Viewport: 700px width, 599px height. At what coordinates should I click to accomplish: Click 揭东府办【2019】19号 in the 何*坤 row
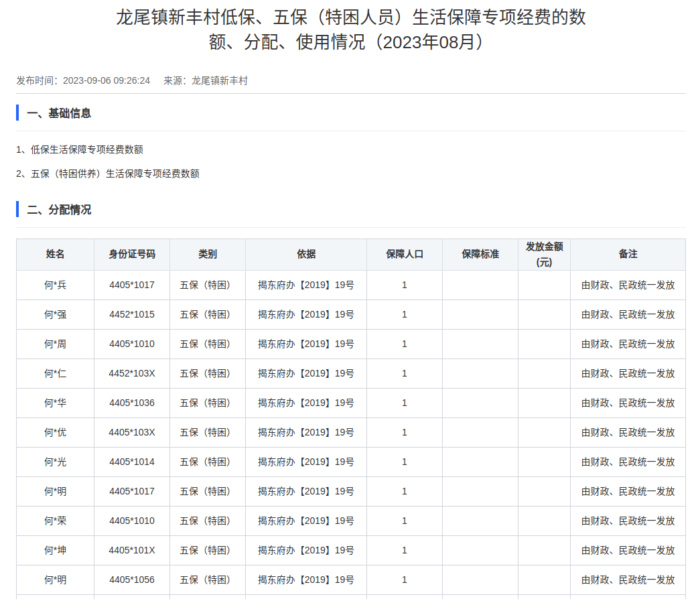pyautogui.click(x=306, y=550)
